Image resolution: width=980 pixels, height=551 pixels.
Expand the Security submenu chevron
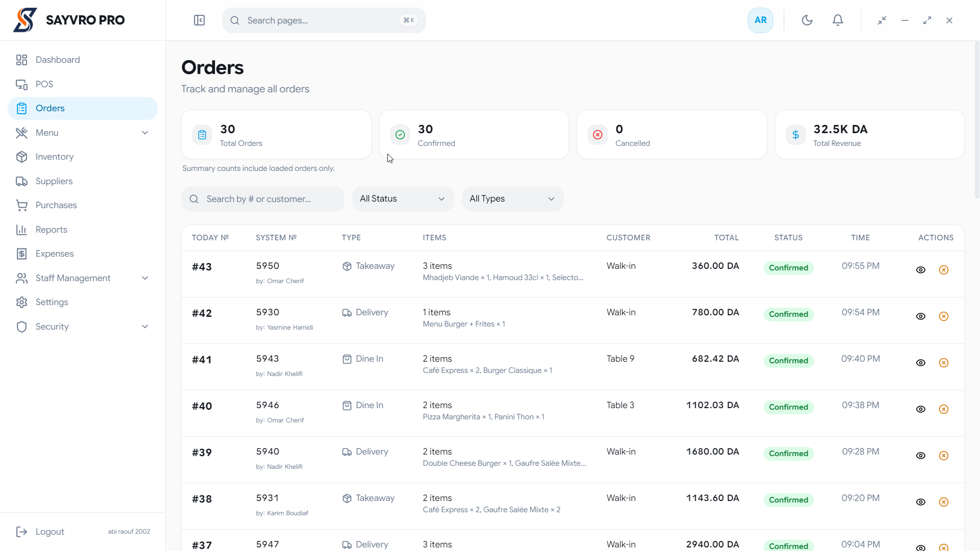click(x=145, y=327)
